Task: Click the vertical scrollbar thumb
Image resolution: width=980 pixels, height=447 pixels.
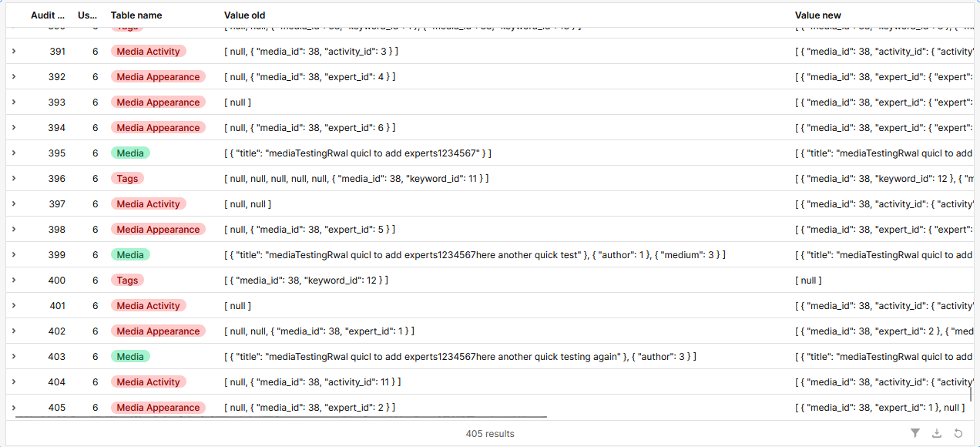Action: [970, 394]
